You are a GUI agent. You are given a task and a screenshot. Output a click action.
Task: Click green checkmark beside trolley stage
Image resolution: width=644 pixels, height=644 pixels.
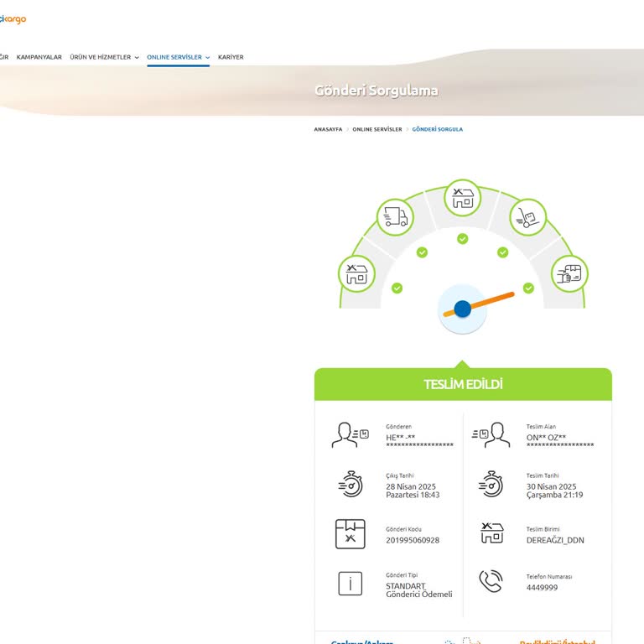point(503,252)
